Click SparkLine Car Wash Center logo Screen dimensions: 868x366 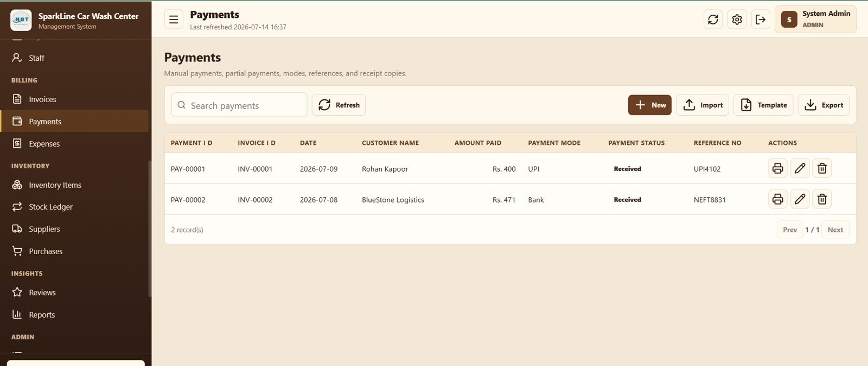coord(21,20)
